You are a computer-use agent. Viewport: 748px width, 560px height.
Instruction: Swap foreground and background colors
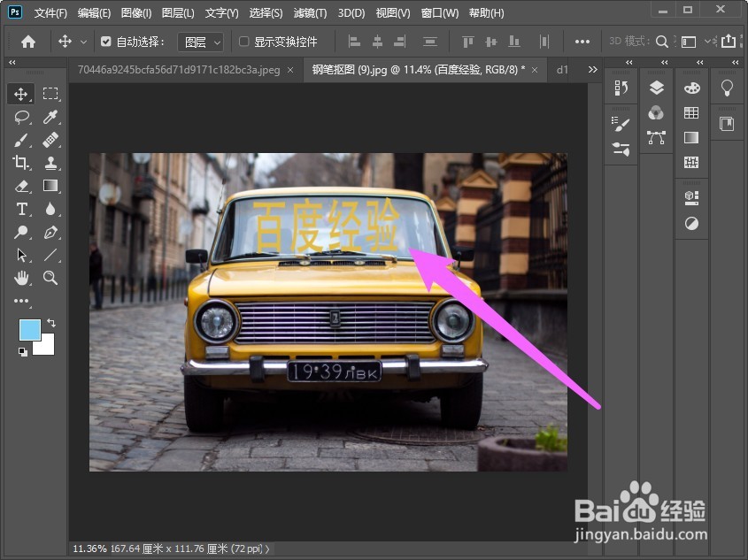point(51,323)
